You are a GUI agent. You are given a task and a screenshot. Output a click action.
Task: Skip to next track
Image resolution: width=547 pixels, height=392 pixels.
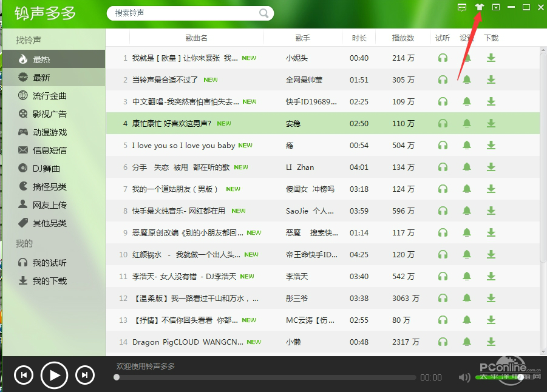[x=85, y=375]
